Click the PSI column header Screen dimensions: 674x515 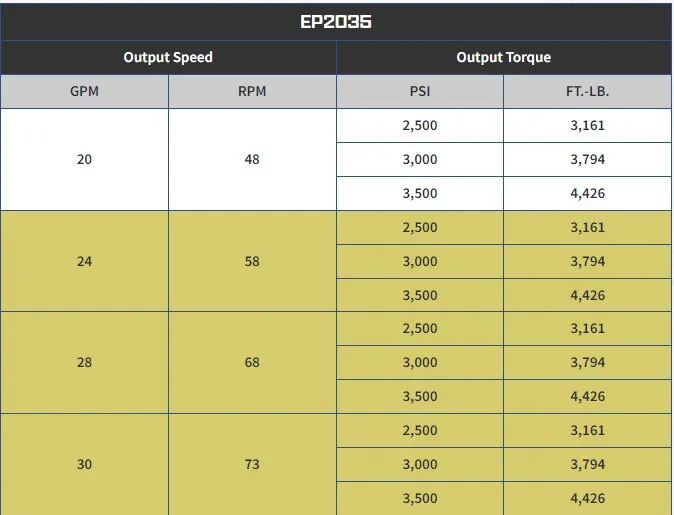click(420, 91)
